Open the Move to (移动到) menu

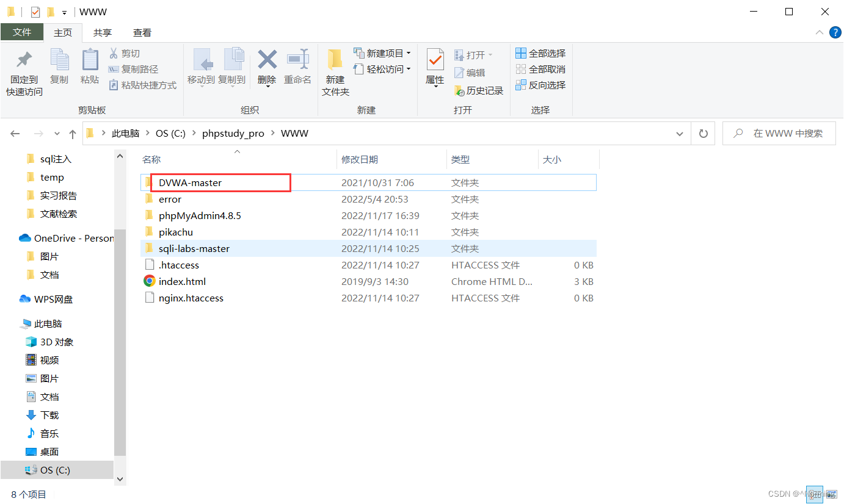pos(201,67)
